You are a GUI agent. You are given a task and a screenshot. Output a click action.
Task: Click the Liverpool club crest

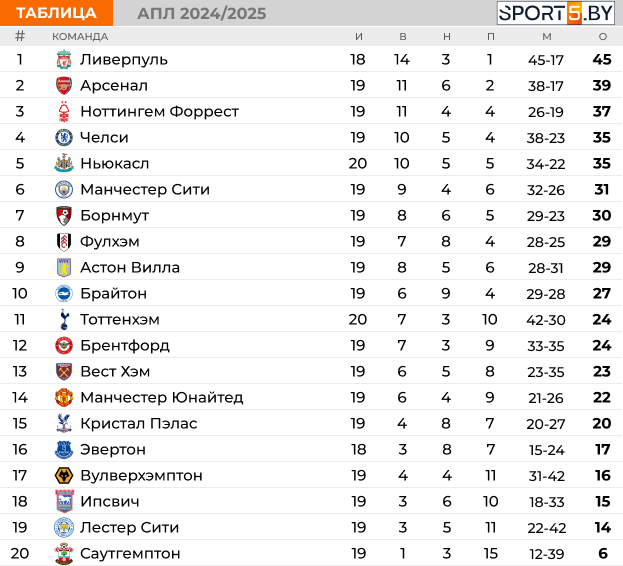tap(64, 60)
